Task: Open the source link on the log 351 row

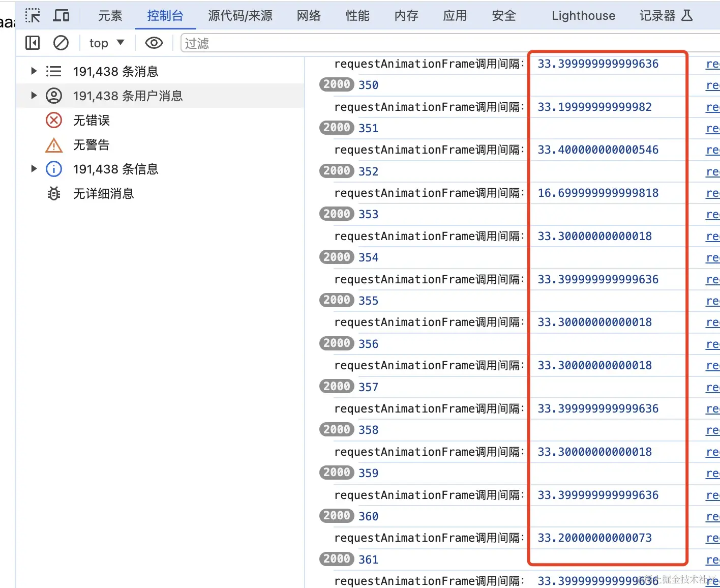Action: 712,129
